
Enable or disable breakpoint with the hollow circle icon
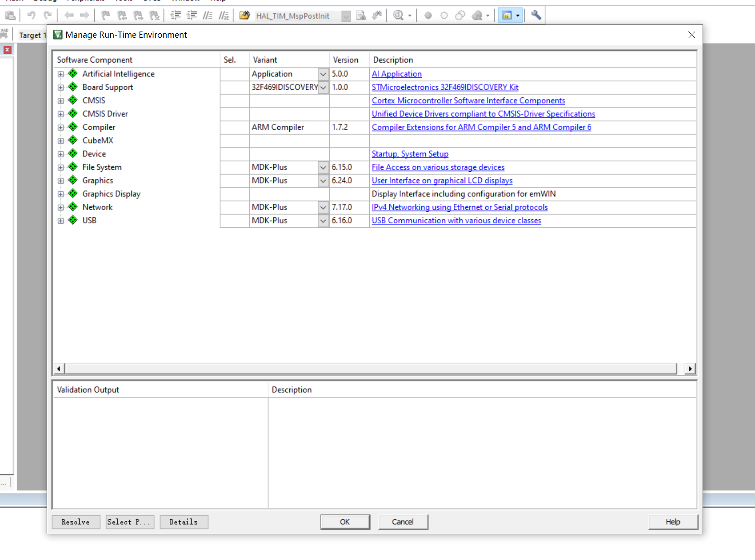coord(444,16)
